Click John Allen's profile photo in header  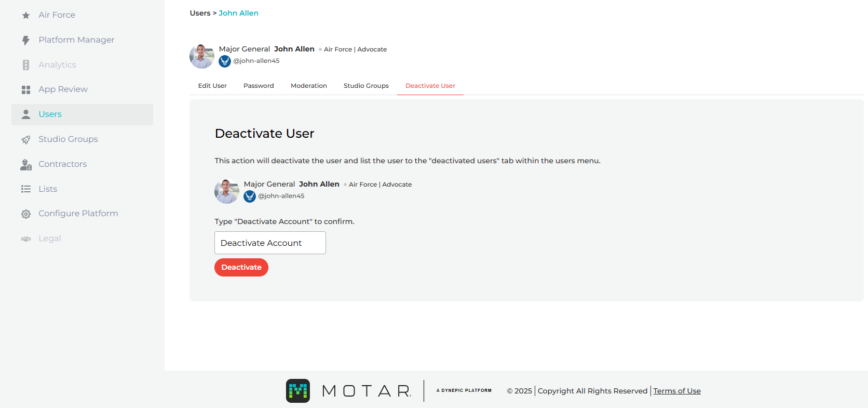pos(202,56)
